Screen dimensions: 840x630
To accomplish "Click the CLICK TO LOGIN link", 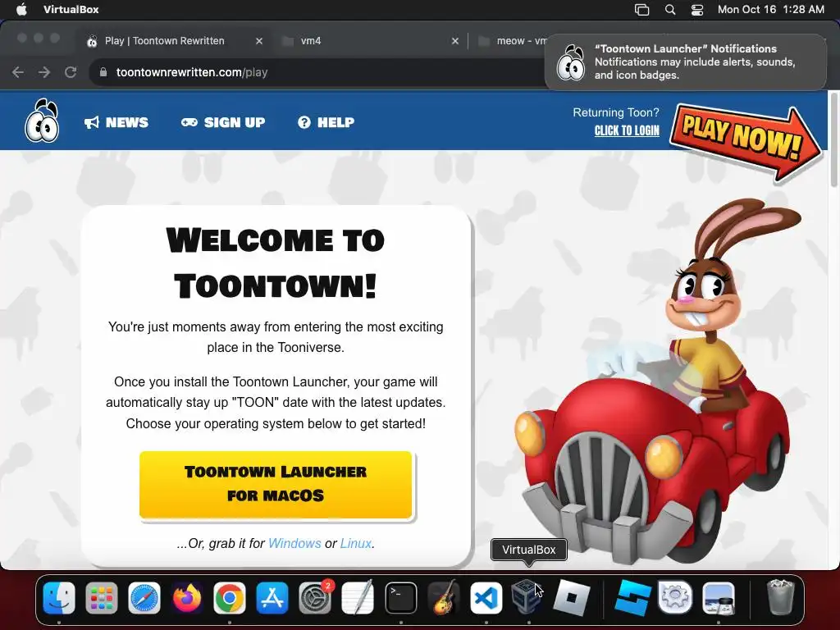I will tap(627, 130).
